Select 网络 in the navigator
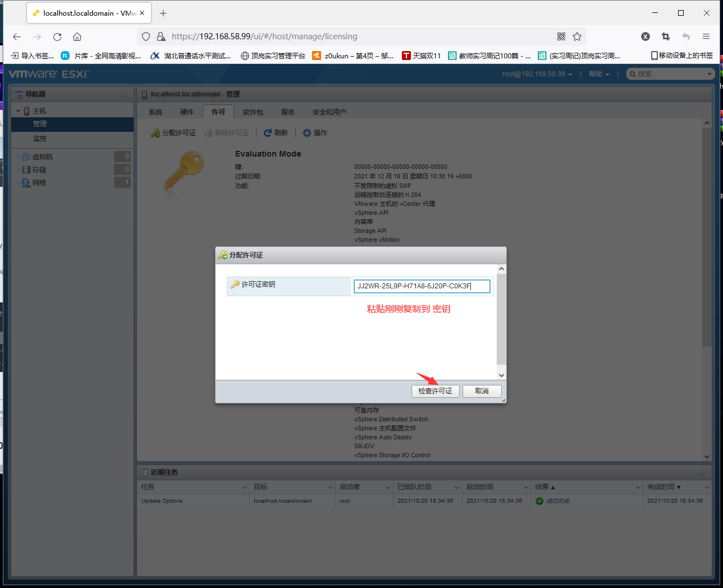723x588 pixels. click(x=39, y=183)
